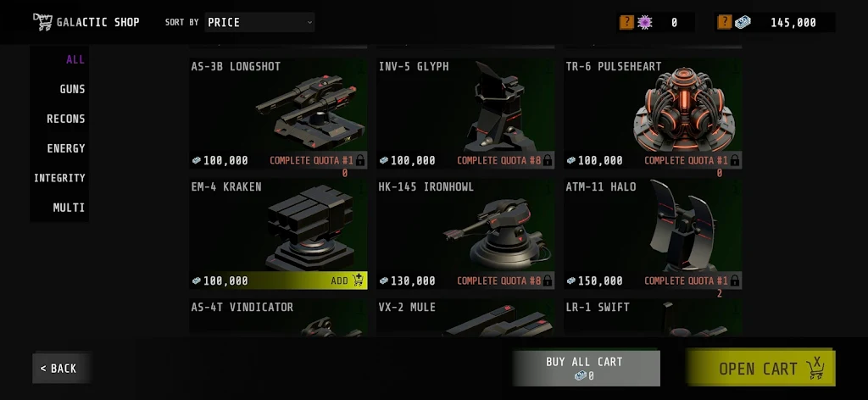This screenshot has width=868, height=400.
Task: Click the lock icon on ATM-11 Halo
Action: pyautogui.click(x=735, y=281)
